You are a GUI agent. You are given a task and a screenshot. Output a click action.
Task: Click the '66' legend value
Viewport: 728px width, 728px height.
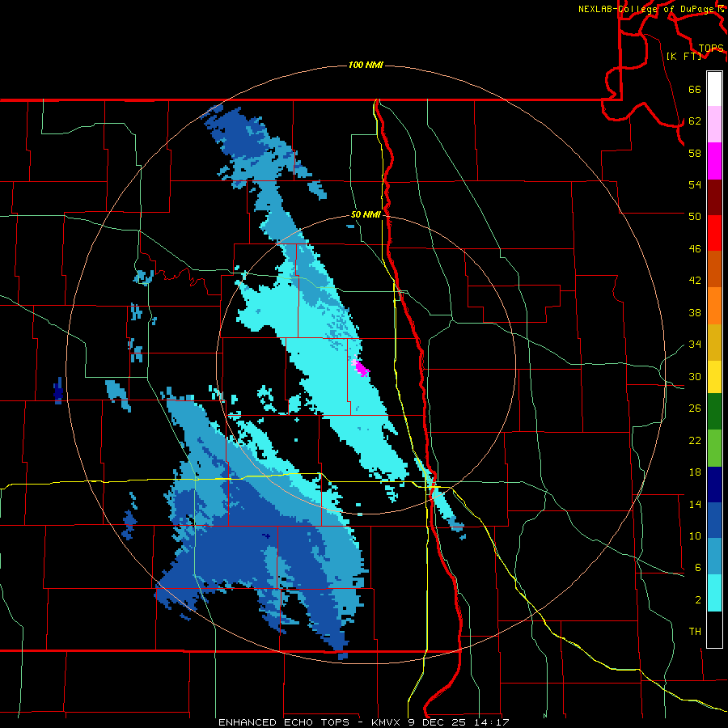(x=695, y=90)
